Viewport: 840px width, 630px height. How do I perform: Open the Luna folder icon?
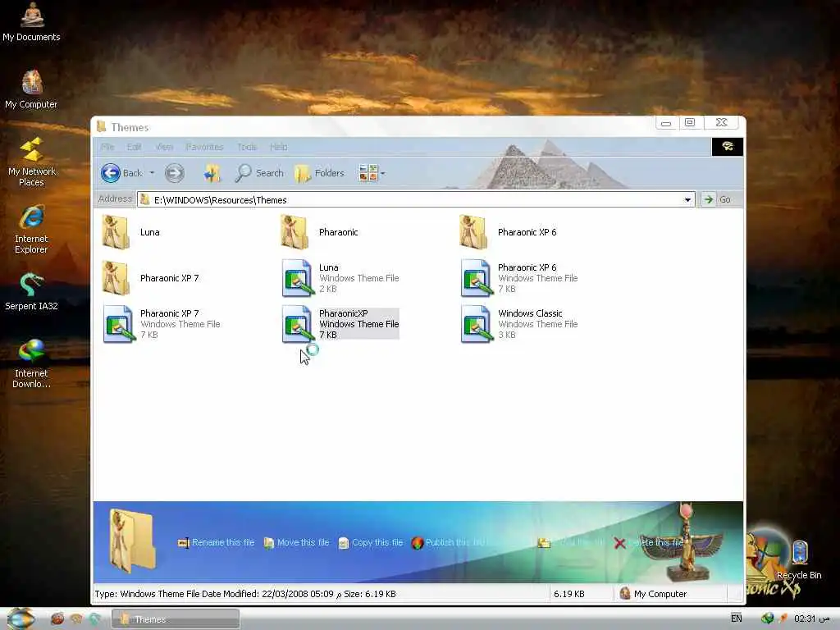point(116,232)
